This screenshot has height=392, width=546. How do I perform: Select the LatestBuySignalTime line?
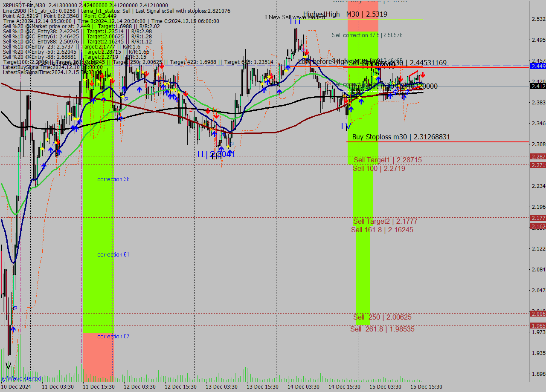52,67
